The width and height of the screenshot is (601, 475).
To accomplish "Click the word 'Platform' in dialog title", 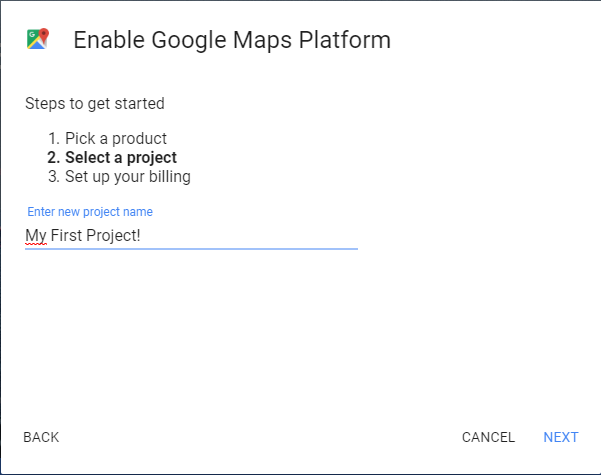I will pos(345,40).
